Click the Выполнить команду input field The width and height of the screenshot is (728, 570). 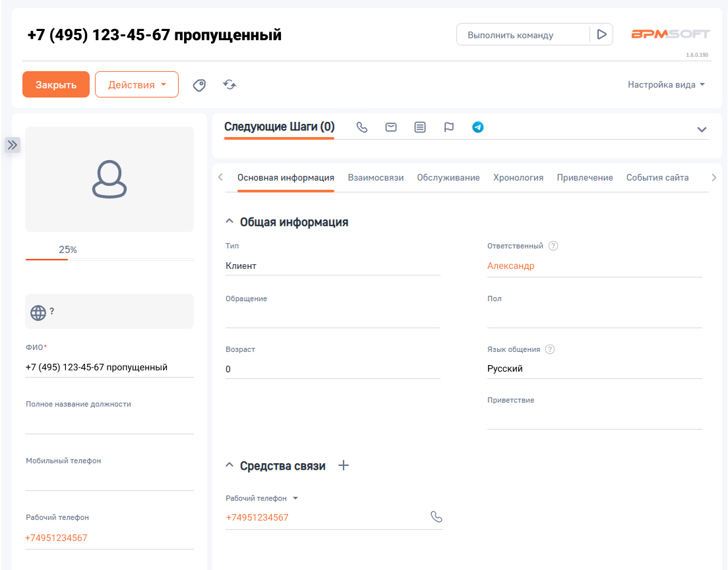click(x=522, y=35)
